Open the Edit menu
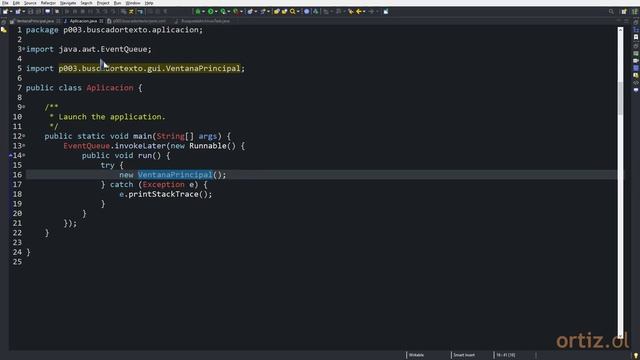This screenshot has height=360, width=640. tap(16, 3)
